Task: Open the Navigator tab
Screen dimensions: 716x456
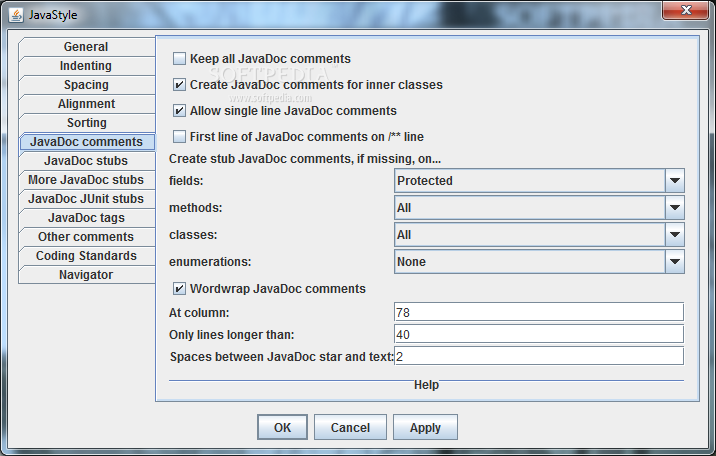Action: tap(86, 275)
